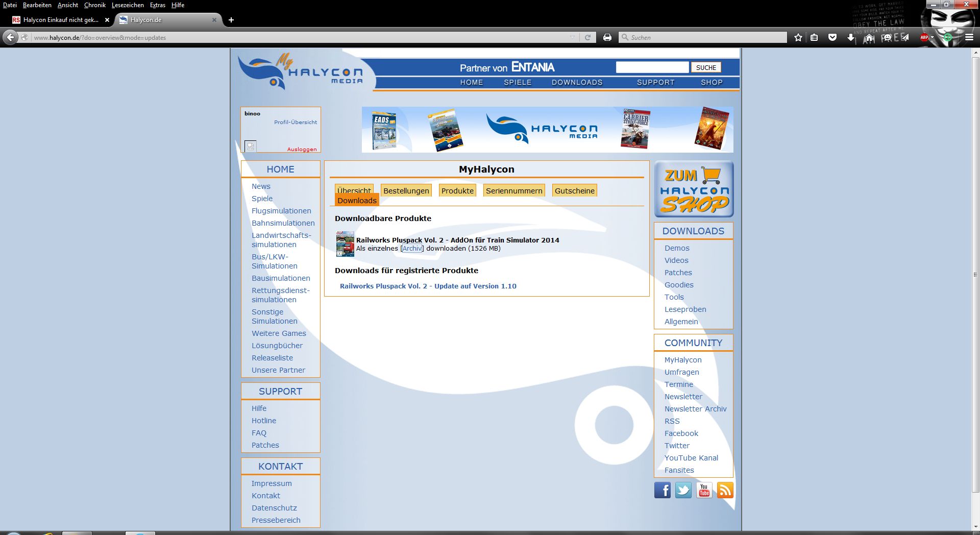Click the orange RSS feed icon
The image size is (980, 535).
click(x=725, y=490)
